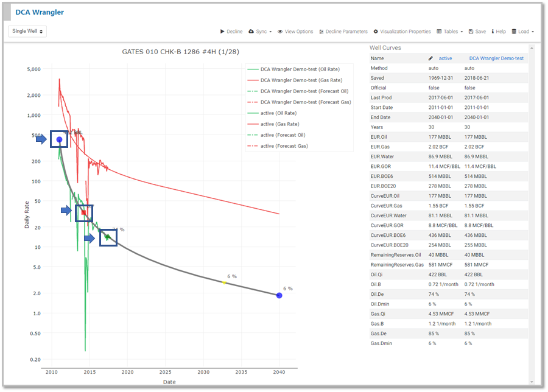Viewport: 548px width, 392px height.
Task: Click the Oil.Qi row label
Action: click(377, 275)
